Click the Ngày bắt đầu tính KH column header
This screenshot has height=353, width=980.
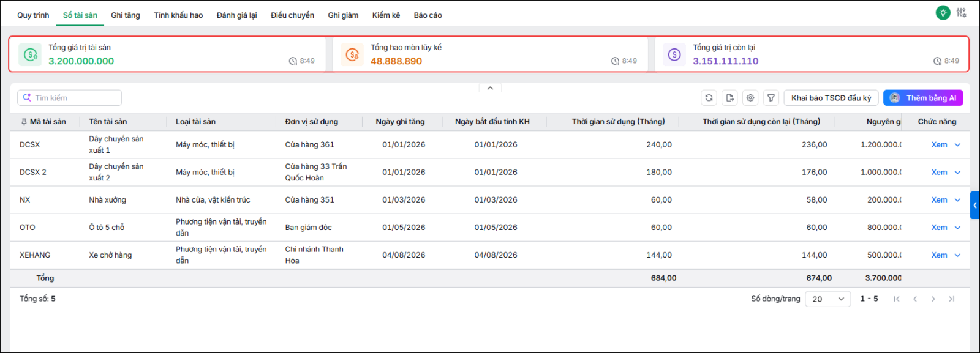click(492, 122)
